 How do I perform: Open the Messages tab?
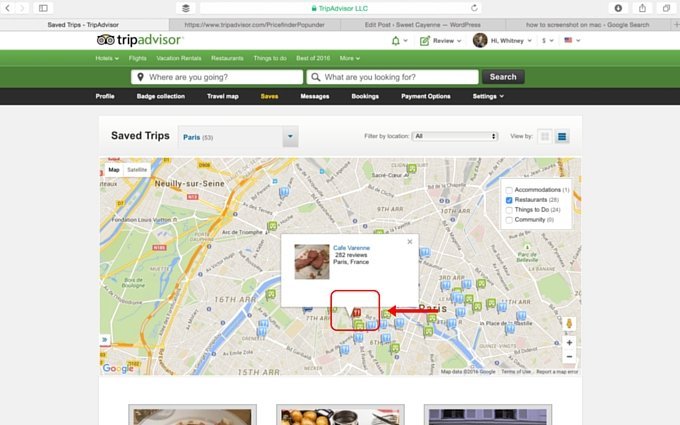(315, 96)
